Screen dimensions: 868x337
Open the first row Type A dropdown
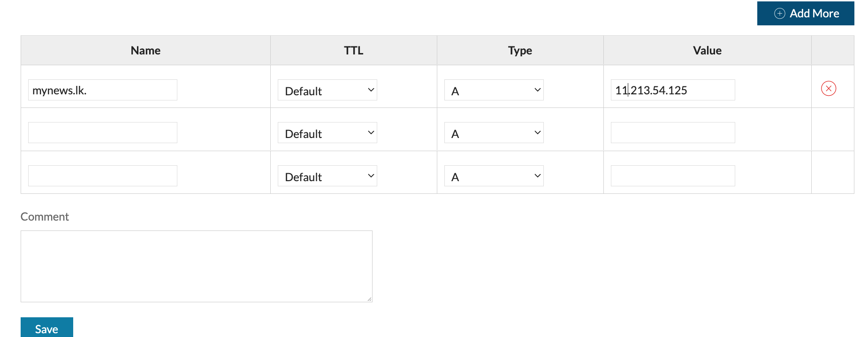494,90
